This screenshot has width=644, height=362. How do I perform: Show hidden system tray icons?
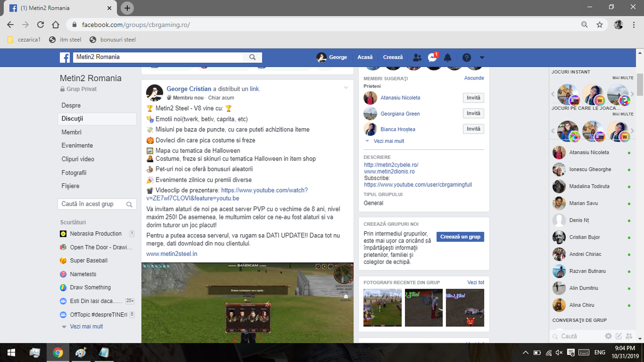(x=526, y=352)
